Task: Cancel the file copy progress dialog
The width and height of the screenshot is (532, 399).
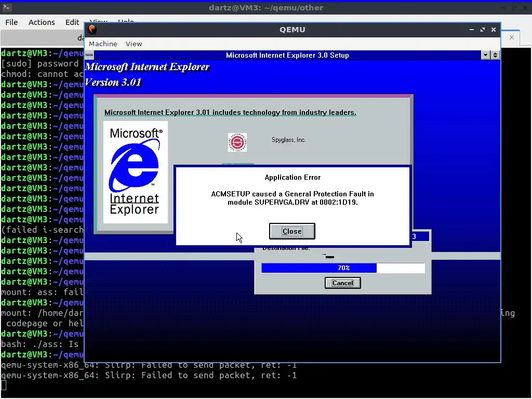Action: pos(342,283)
